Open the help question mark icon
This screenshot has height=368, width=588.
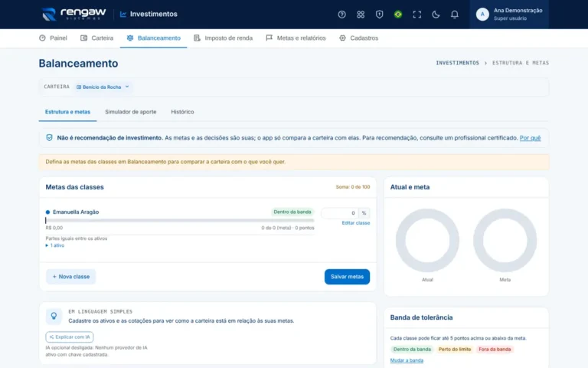(x=341, y=15)
